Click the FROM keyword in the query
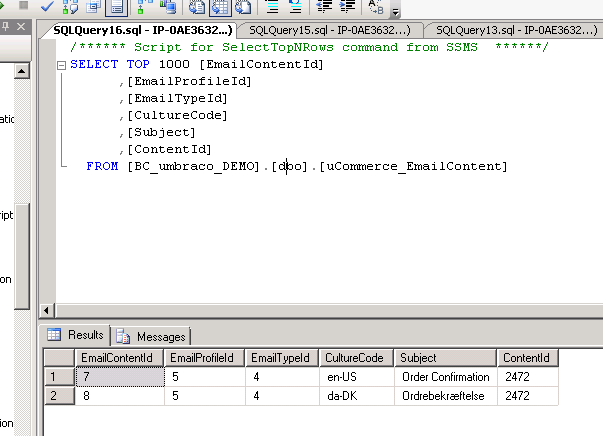Screen dimensions: 603x436 click(x=102, y=166)
